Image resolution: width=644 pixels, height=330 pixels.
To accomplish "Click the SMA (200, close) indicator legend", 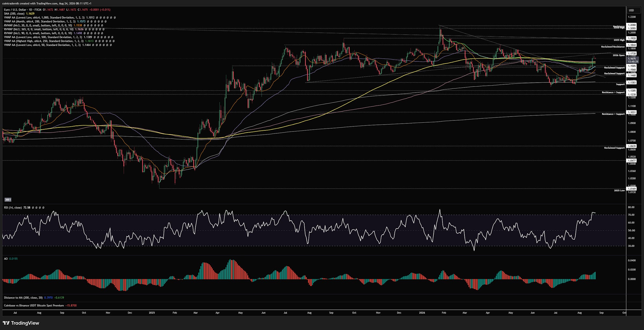I will [14, 14].
